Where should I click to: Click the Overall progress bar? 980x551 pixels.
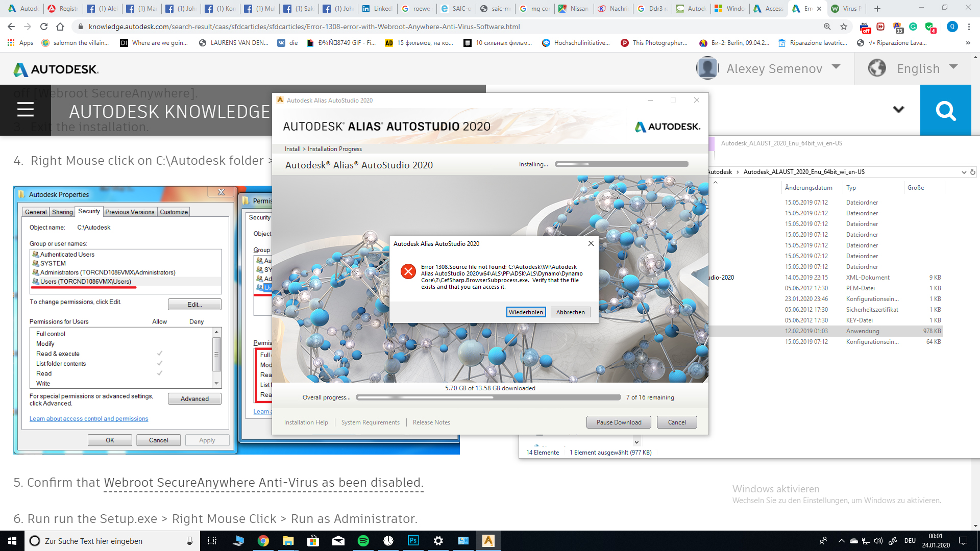tap(488, 397)
